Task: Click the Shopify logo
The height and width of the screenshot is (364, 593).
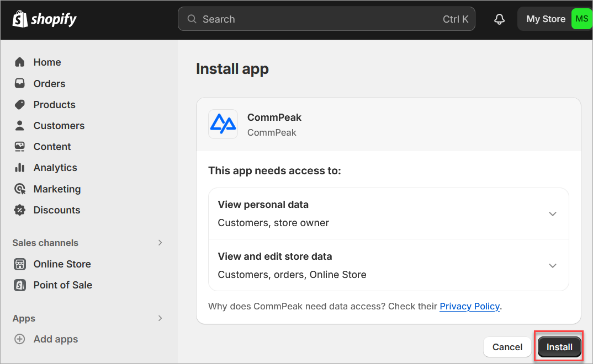Action: 44,19
